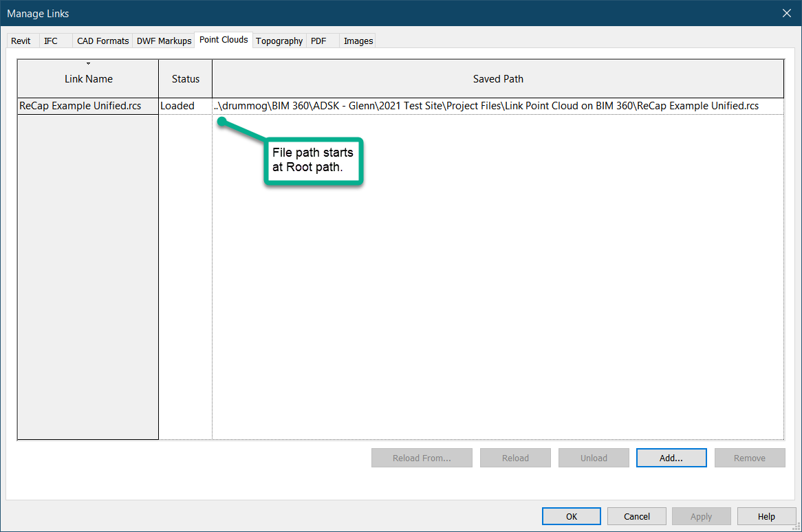Click the sort arrow above Link Name

point(88,65)
